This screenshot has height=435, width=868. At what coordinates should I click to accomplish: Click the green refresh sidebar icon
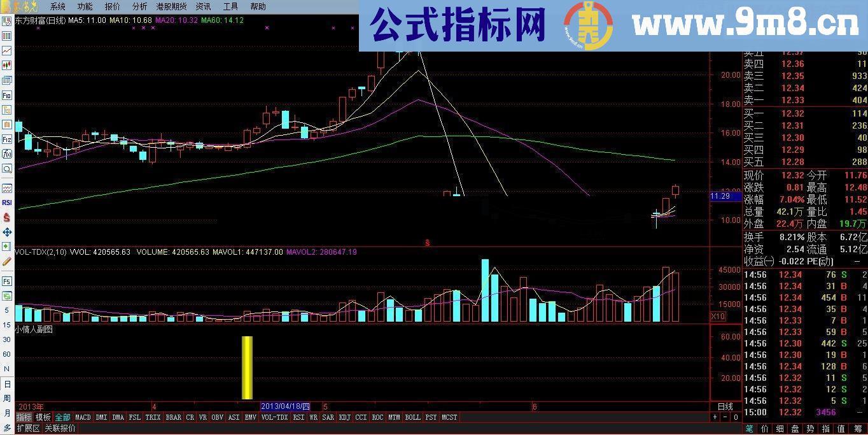(x=7, y=296)
